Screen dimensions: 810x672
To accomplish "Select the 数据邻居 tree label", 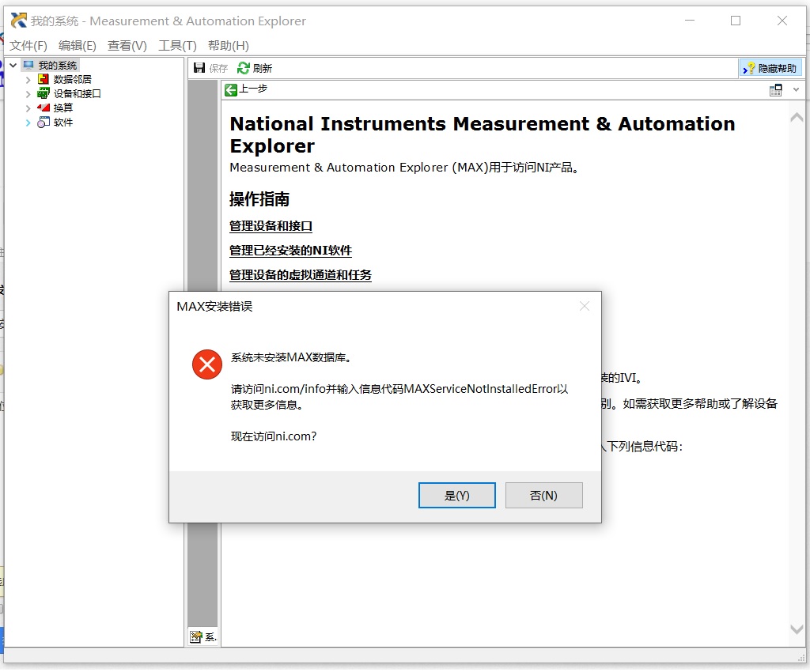I will tap(72, 79).
